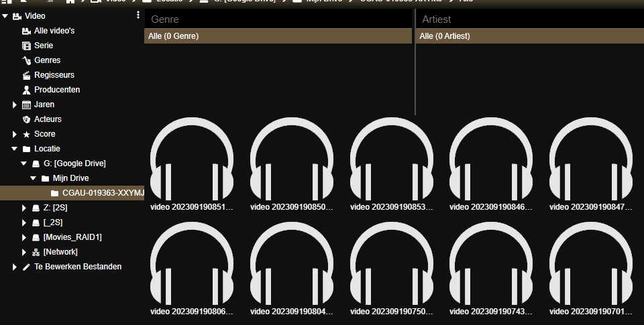Select Alle (0 Genre) filter row
This screenshot has width=644, height=325.
(x=278, y=36)
